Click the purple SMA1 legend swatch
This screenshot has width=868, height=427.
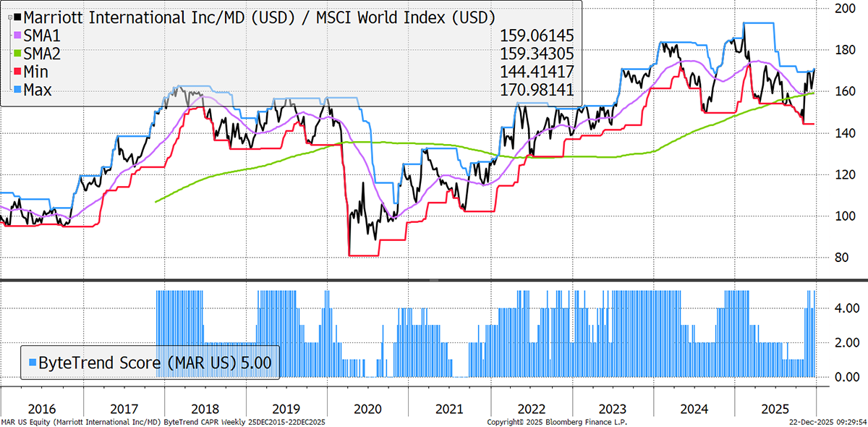[x=18, y=35]
